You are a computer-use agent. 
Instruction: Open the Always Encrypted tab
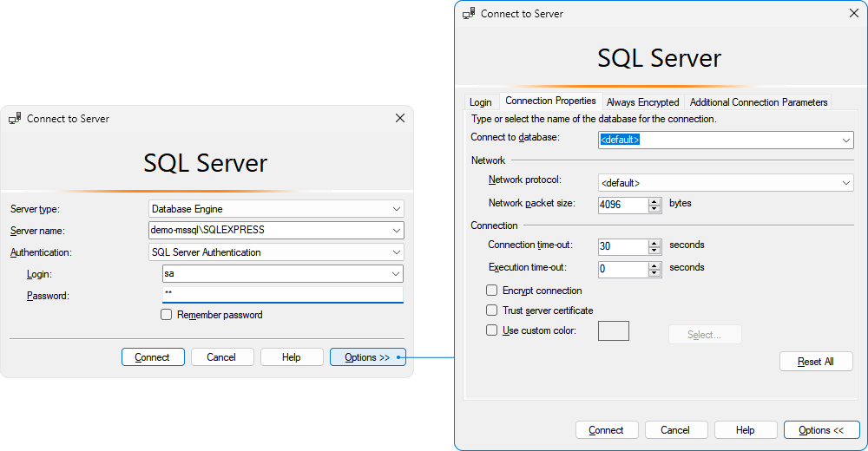(x=642, y=102)
